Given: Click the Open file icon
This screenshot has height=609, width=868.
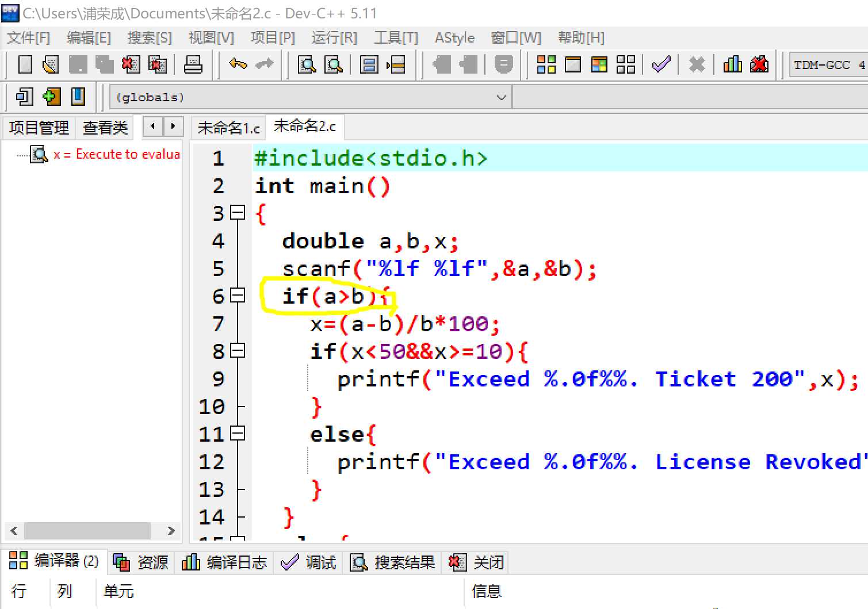Looking at the screenshot, I should point(51,64).
